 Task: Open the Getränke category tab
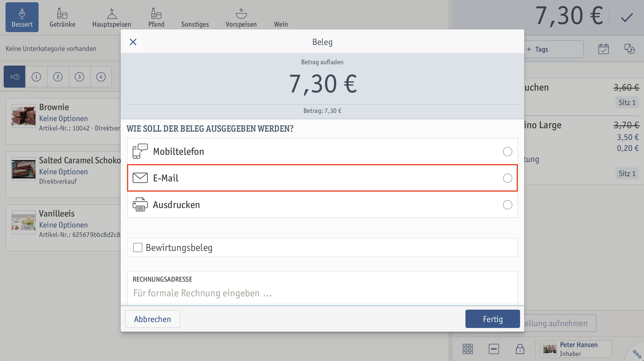(x=62, y=17)
